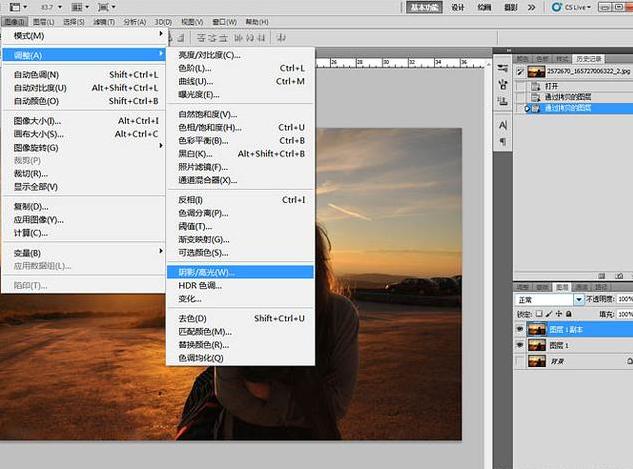
Task: Select the 背景 layer row
Action: tap(574, 361)
